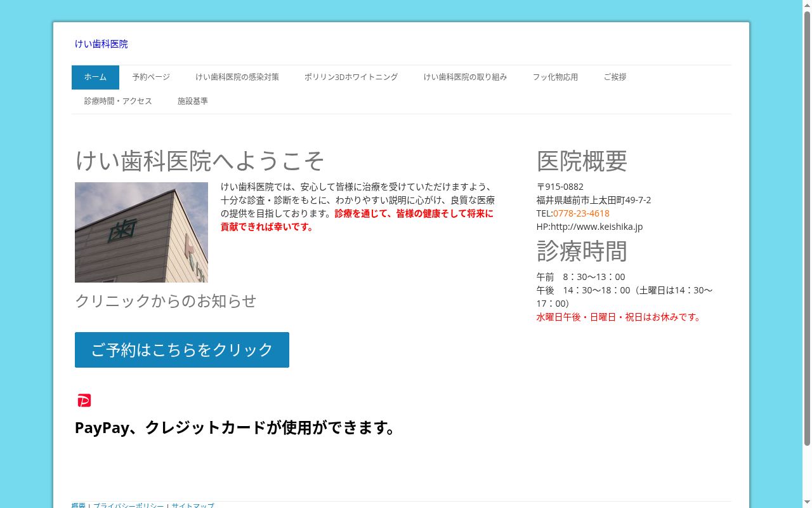Click the red bold 診療を通じて text
The height and width of the screenshot is (508, 812).
click(x=357, y=220)
